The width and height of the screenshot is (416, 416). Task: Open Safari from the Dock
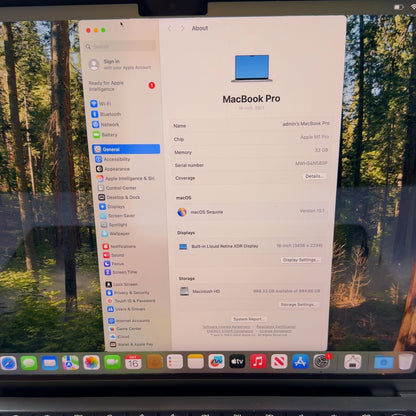8,363
